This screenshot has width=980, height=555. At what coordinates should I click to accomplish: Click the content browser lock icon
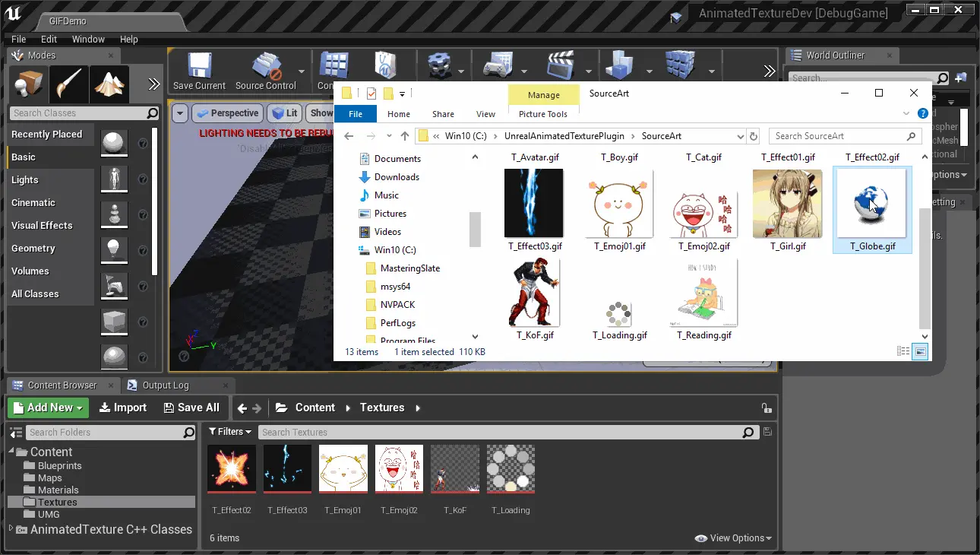pyautogui.click(x=767, y=408)
